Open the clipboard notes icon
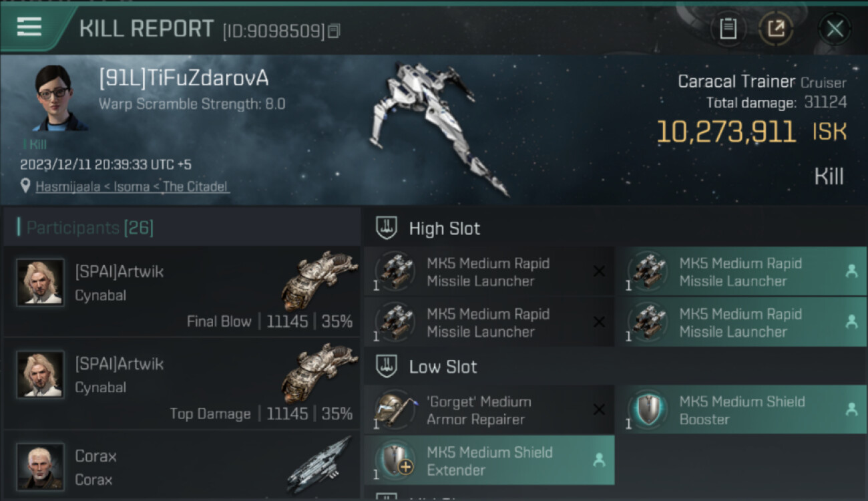Image resolution: width=868 pixels, height=501 pixels. click(728, 29)
